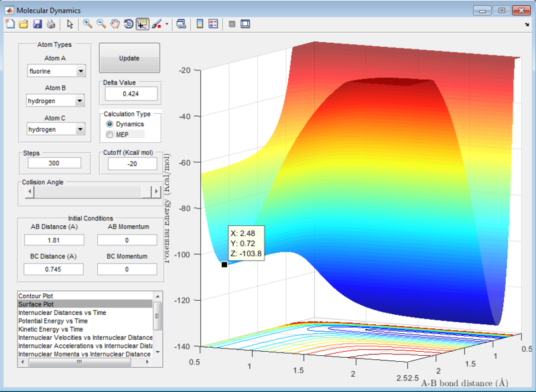Insert a colorbar from the toolbar

(200, 24)
